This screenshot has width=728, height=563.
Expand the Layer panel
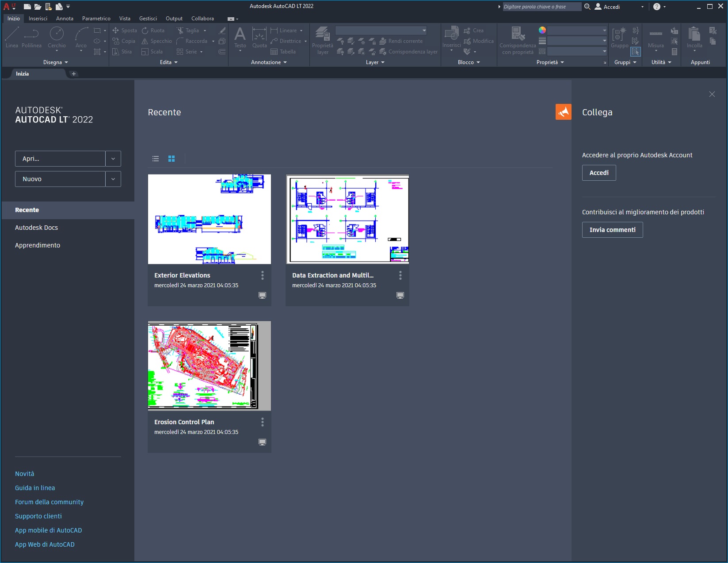point(375,62)
